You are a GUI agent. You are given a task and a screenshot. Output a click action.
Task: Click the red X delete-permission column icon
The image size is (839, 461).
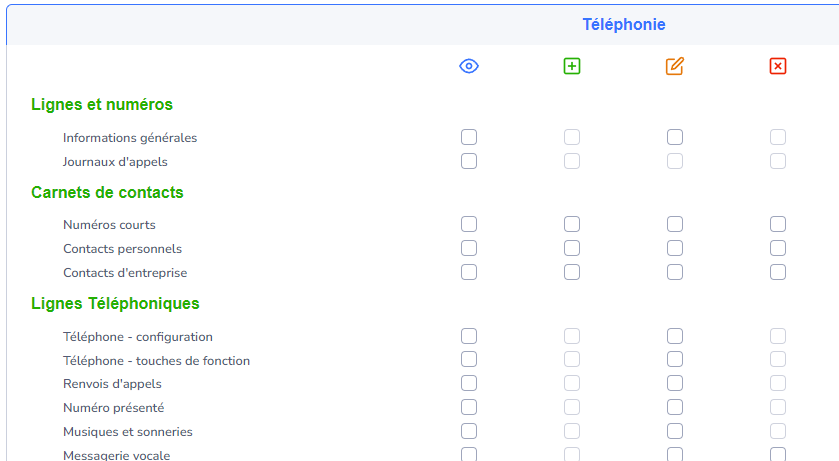point(778,66)
